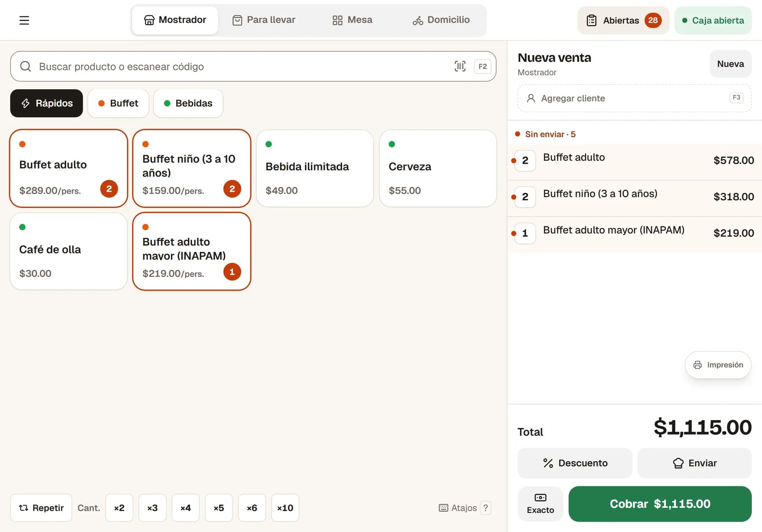
Task: Click Cobrar $1,115.00 button
Action: [x=660, y=504]
